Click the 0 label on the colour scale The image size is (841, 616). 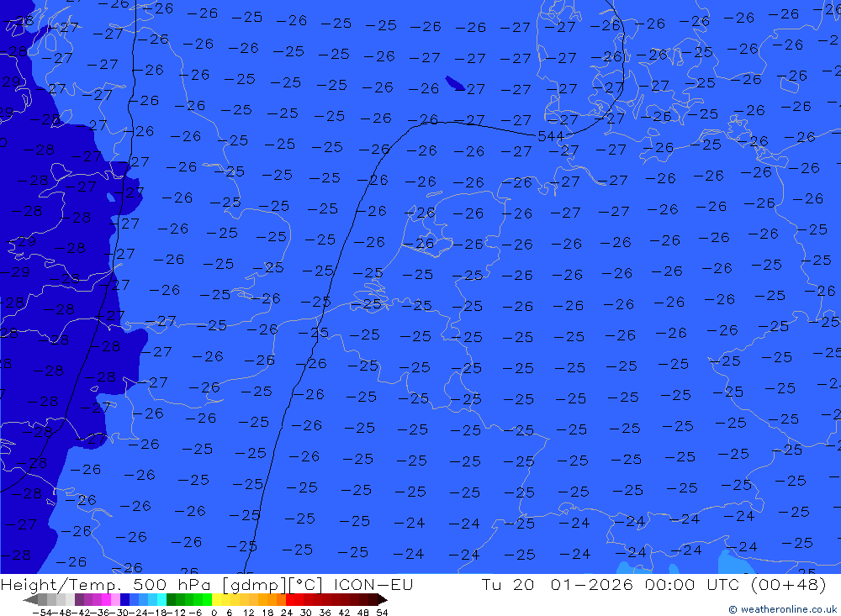pyautogui.click(x=214, y=613)
